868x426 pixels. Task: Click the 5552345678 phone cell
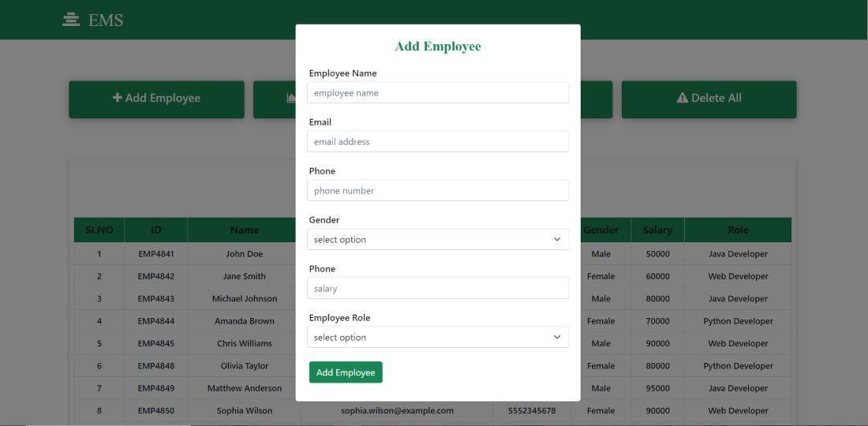tap(532, 410)
